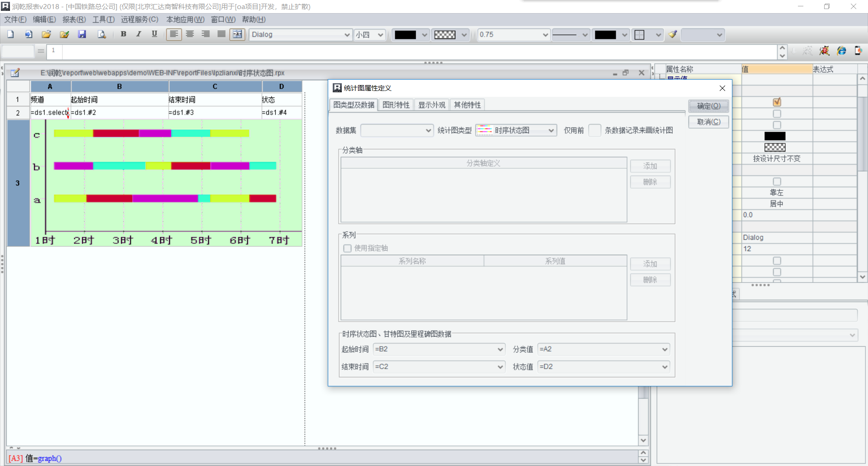The height and width of the screenshot is (466, 868).
Task: Click the save floppy disk icon
Action: 82,34
